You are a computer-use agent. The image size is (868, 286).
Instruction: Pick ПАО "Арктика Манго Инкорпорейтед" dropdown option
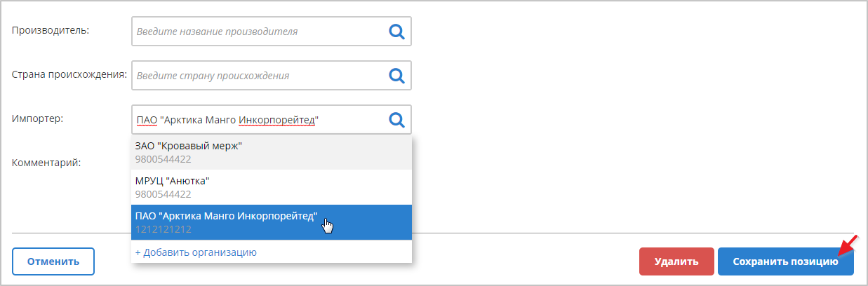pyautogui.click(x=227, y=216)
